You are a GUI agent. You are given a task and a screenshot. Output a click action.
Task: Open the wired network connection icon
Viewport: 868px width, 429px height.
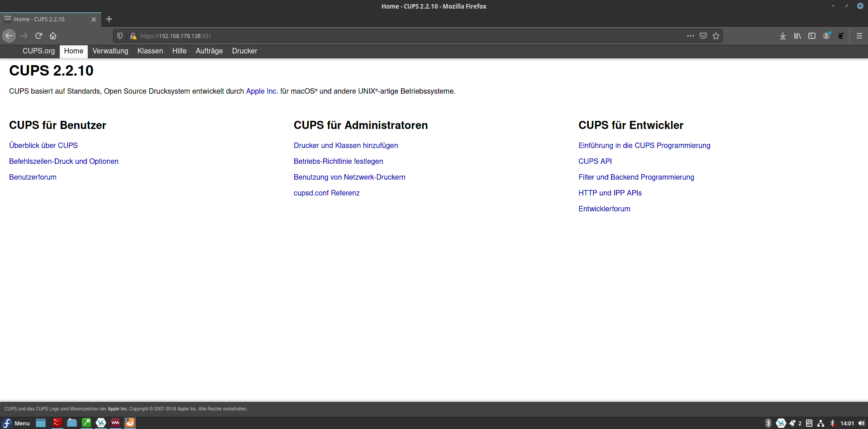tap(820, 423)
